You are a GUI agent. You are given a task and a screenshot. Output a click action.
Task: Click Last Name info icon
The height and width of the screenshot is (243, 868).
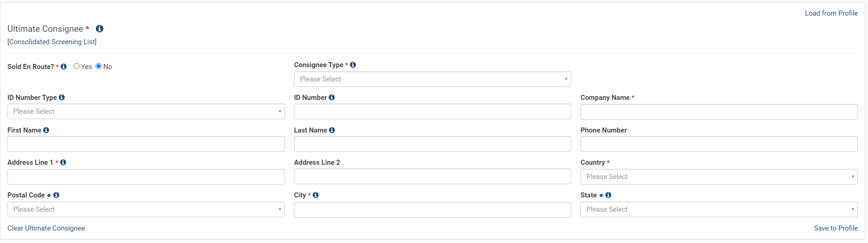[x=332, y=130]
